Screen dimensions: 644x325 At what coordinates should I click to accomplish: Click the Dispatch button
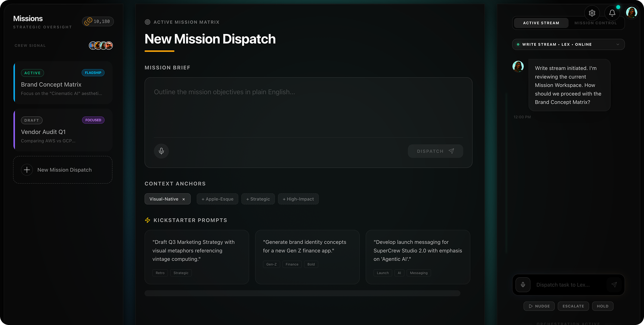tap(435, 151)
